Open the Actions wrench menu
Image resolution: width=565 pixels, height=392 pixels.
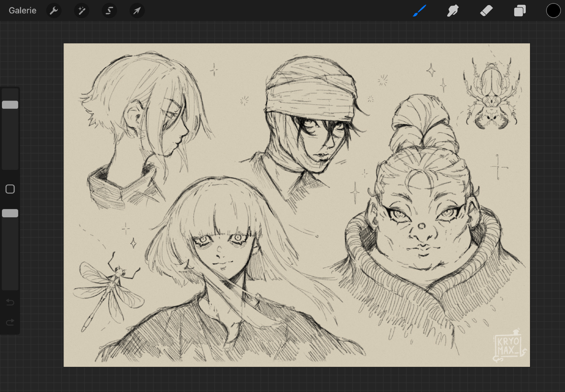54,11
